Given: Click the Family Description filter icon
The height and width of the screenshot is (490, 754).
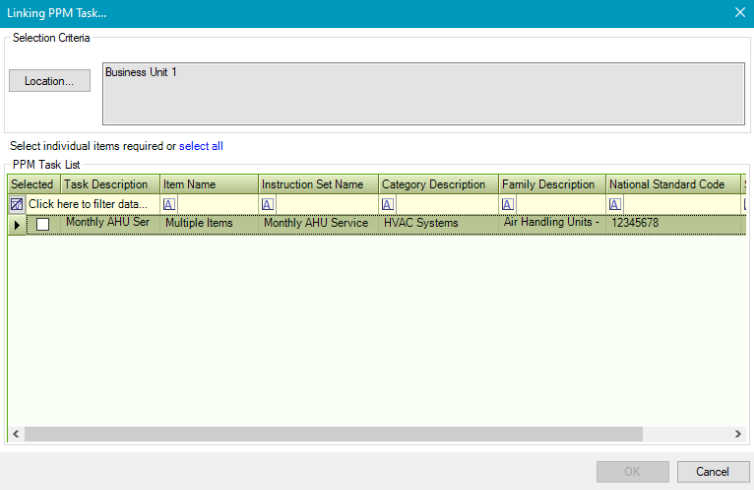Looking at the screenshot, I should (x=508, y=204).
